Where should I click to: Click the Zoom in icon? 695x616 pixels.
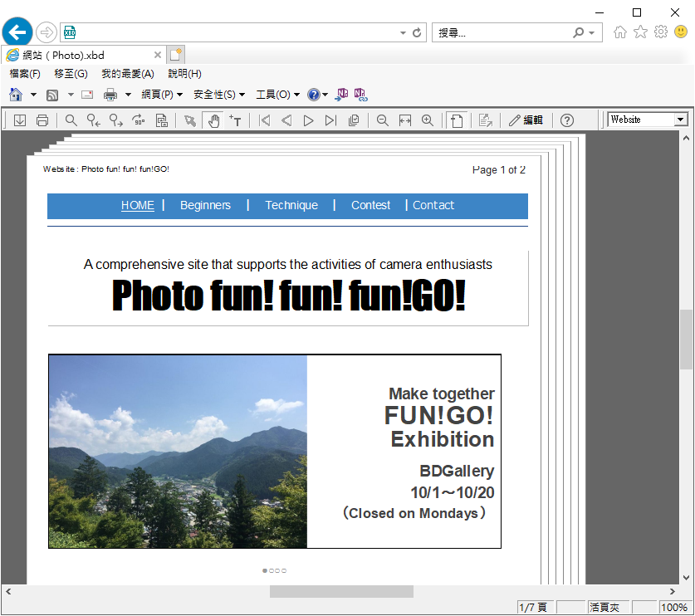[428, 120]
